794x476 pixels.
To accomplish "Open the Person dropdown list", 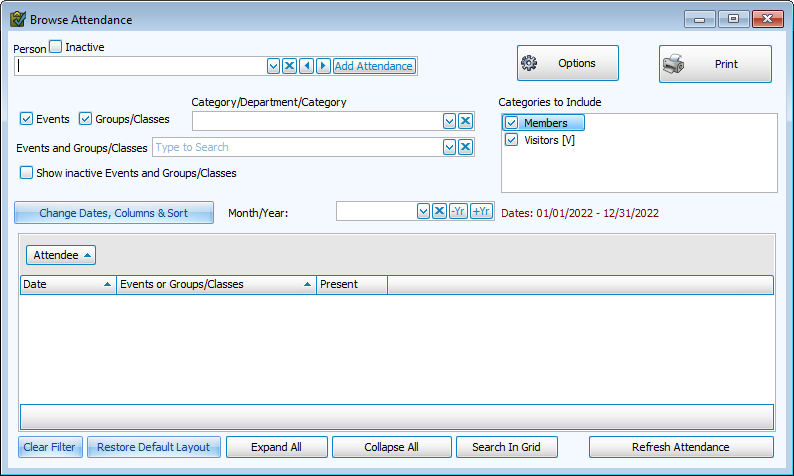I will (x=273, y=66).
